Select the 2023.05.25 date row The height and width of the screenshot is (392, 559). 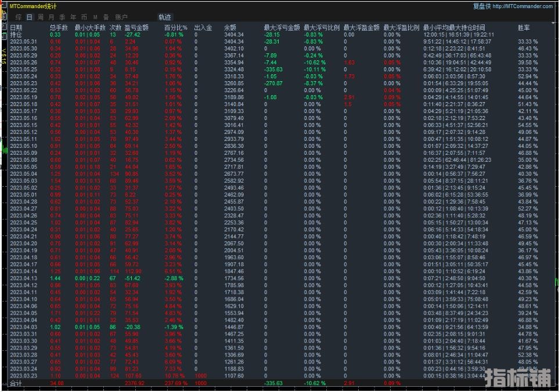(24, 70)
